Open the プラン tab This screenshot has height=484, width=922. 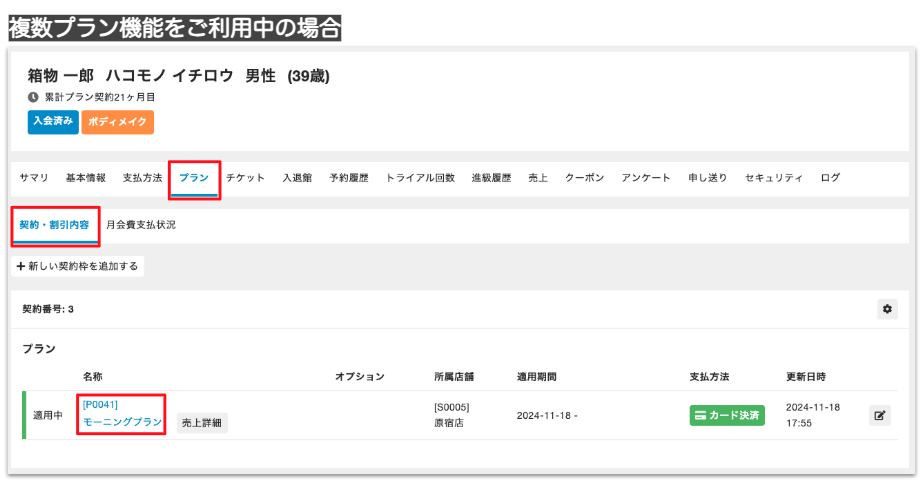[194, 178]
